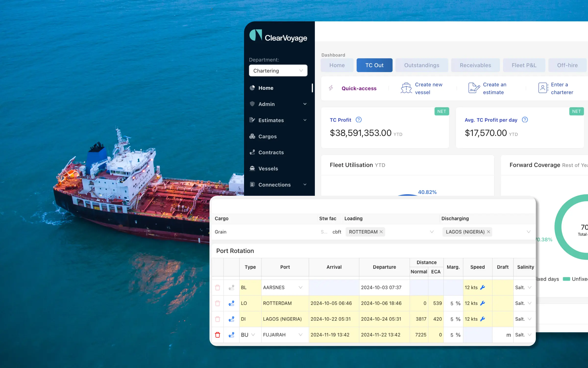
Task: Click the Connections module icon
Action: click(x=252, y=184)
